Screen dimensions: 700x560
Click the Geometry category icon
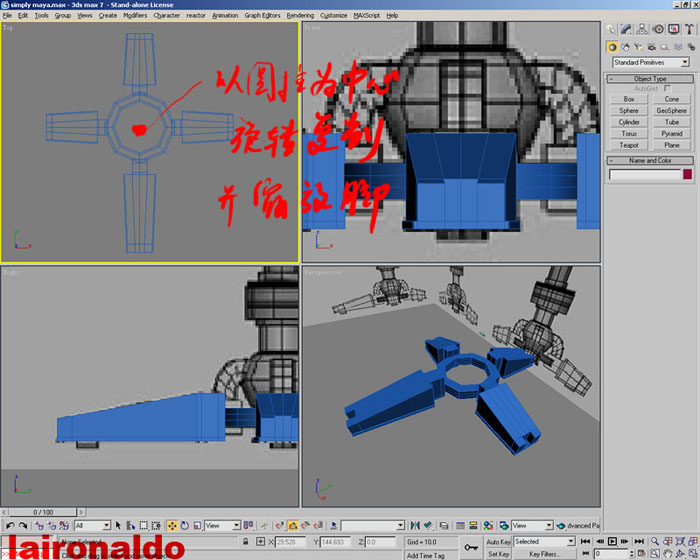[613, 46]
